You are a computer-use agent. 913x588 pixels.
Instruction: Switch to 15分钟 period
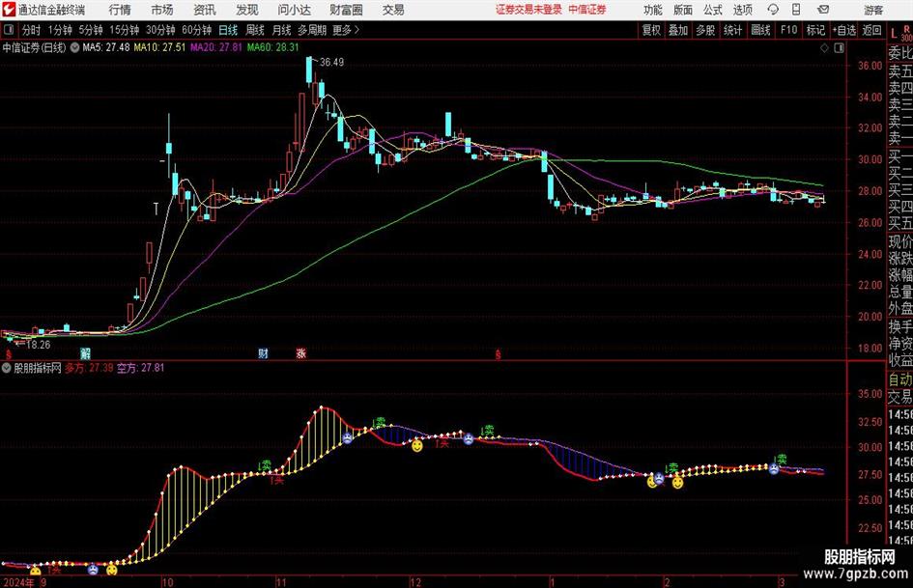pos(124,30)
